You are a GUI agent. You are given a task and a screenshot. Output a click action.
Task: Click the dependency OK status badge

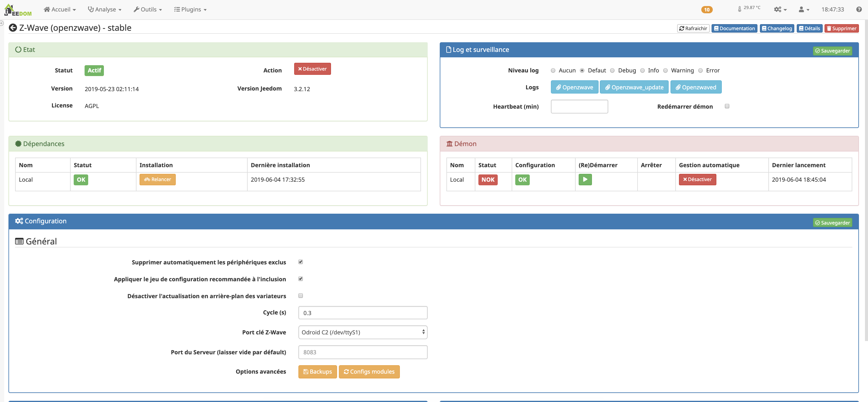[x=81, y=180]
